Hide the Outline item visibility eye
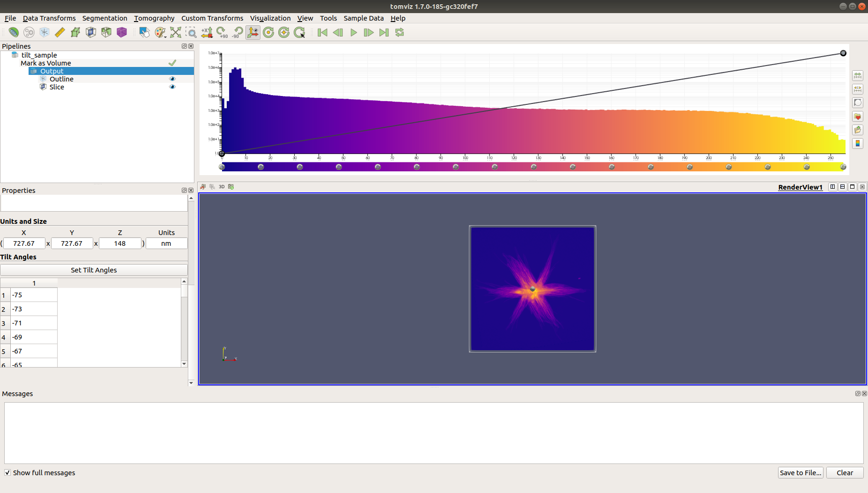868x493 pixels. tap(172, 79)
